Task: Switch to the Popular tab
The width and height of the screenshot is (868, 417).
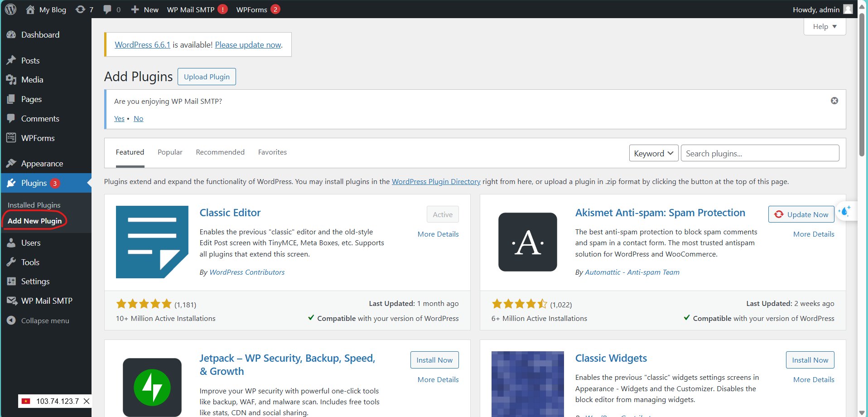Action: (x=170, y=152)
